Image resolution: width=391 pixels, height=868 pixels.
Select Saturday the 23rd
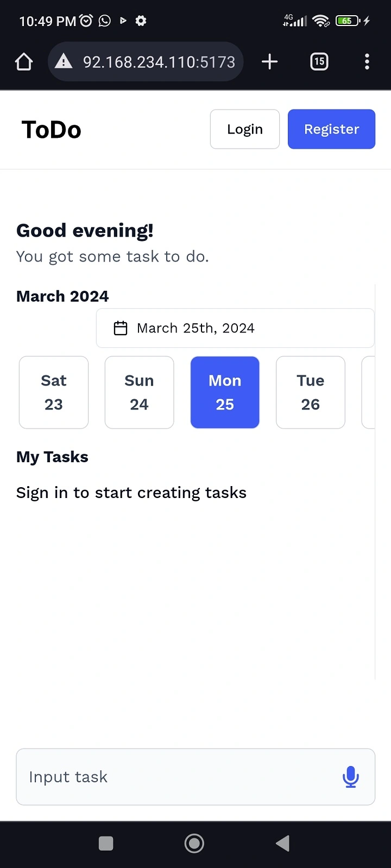pyautogui.click(x=53, y=392)
